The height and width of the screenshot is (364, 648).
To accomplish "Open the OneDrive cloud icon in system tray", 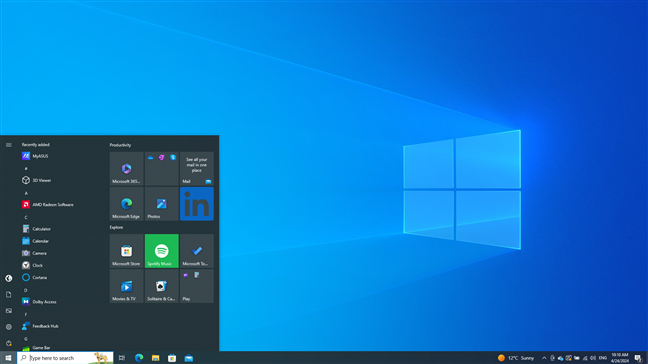I will (x=560, y=358).
